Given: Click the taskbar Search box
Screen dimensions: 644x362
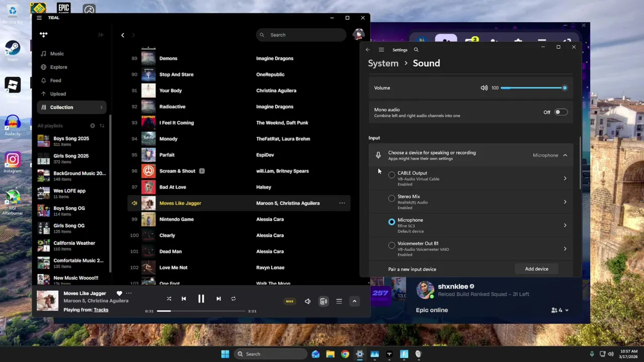Looking at the screenshot, I should coord(271,354).
